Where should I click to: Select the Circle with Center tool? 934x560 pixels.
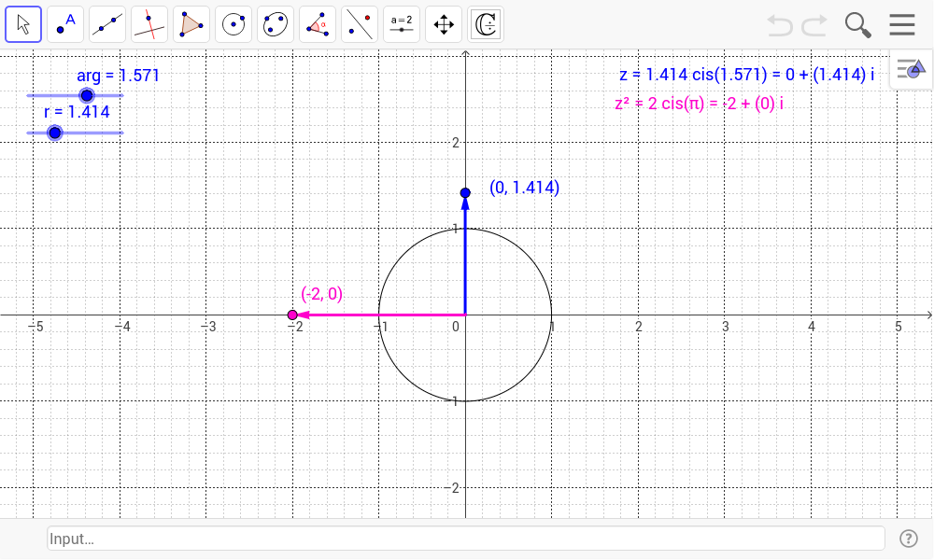coord(233,24)
